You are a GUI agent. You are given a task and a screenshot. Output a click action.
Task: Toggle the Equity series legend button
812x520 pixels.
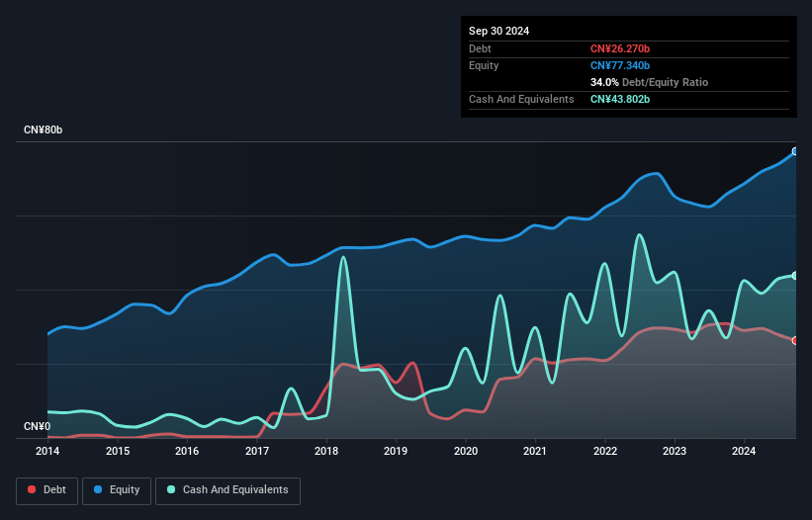coord(117,490)
